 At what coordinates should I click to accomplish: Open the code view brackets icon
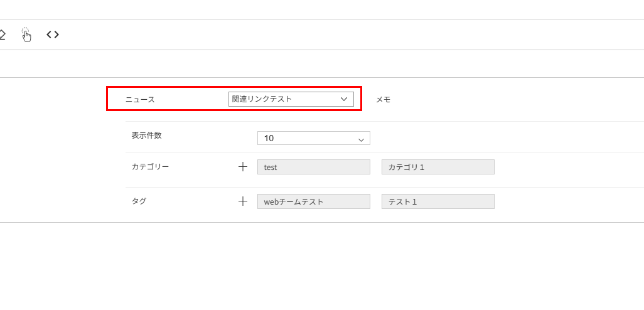coord(53,35)
